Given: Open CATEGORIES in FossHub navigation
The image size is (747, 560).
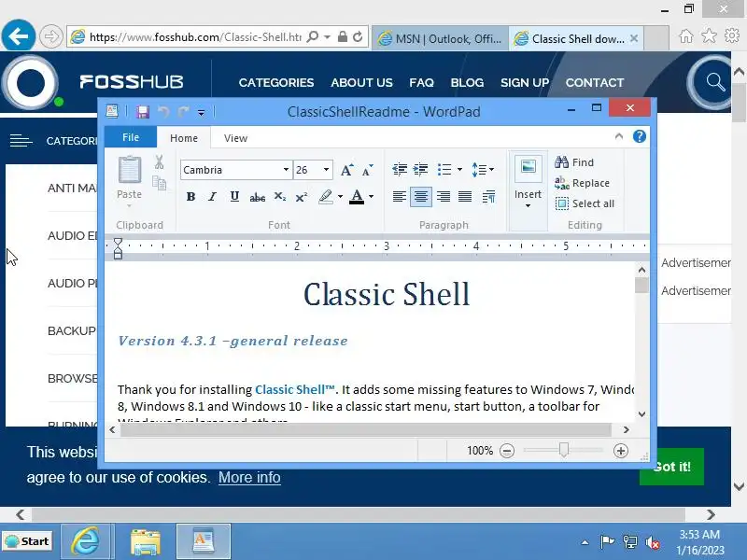Looking at the screenshot, I should click(276, 83).
